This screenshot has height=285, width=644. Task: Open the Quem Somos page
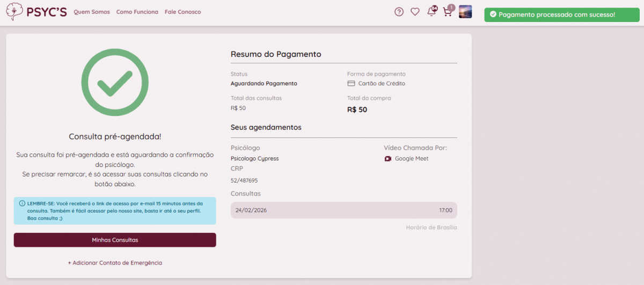(91, 12)
